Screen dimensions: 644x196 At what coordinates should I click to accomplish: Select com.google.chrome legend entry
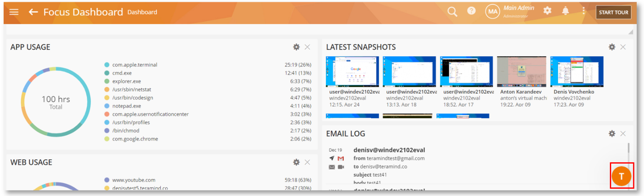tap(135, 139)
